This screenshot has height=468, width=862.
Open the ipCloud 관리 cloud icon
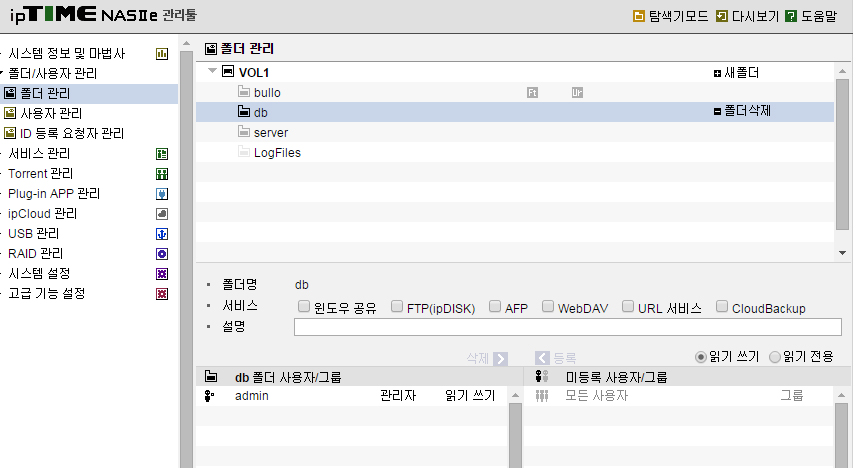(x=162, y=214)
